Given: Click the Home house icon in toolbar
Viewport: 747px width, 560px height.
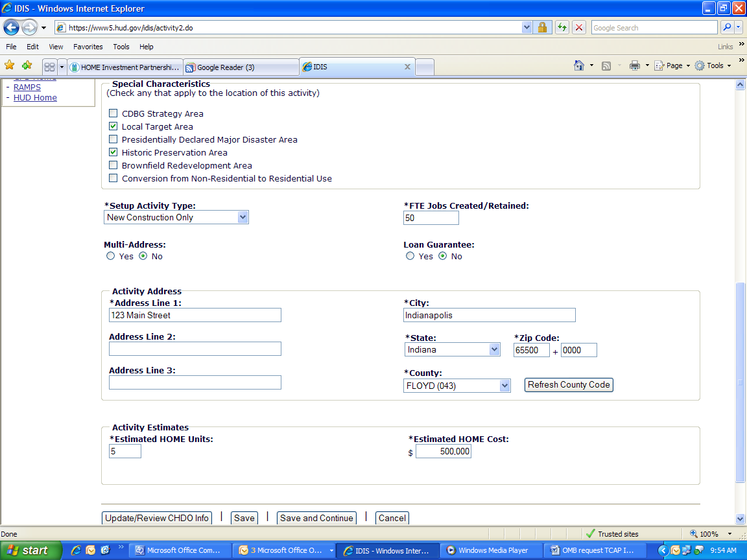Looking at the screenshot, I should [x=579, y=65].
